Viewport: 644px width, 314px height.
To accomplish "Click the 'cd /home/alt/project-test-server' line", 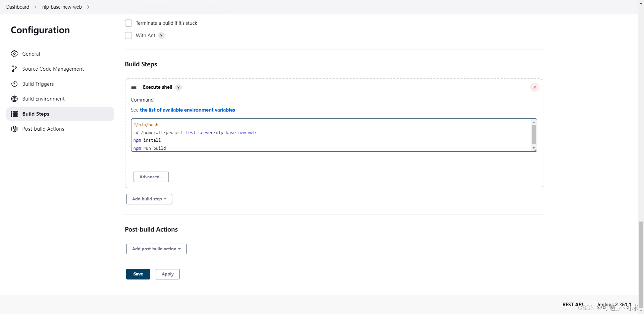I will click(x=195, y=133).
